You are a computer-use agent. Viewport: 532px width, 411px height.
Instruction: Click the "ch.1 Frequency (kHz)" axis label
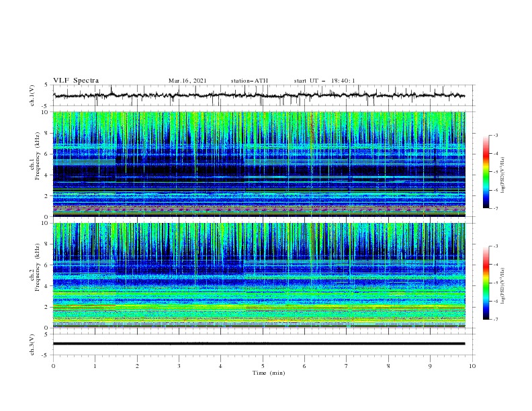point(35,164)
